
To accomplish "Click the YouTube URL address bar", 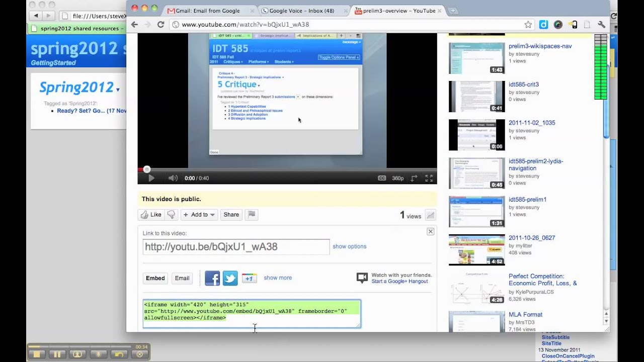I will pos(352,24).
